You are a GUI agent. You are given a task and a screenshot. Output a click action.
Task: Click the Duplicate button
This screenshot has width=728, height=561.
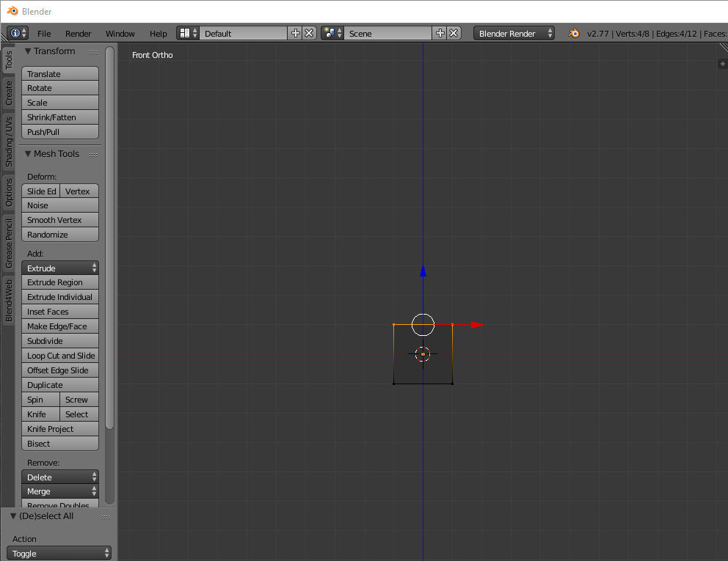[60, 385]
